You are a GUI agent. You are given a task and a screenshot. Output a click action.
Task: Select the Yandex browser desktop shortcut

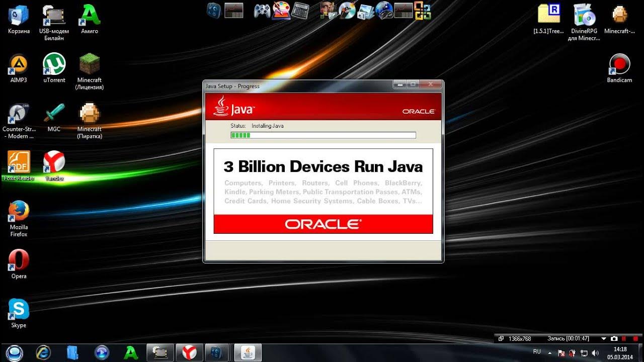point(54,166)
